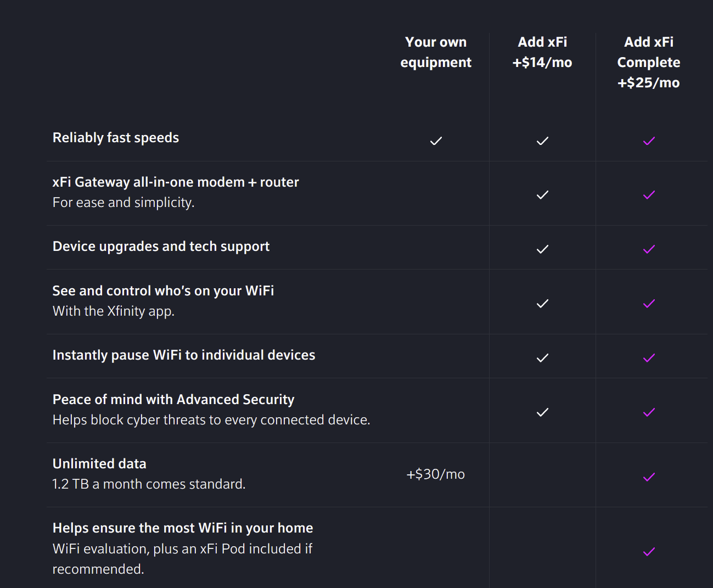Click Add xFi checkmark for Reliably fast speeds
The width and height of the screenshot is (713, 588).
point(542,141)
